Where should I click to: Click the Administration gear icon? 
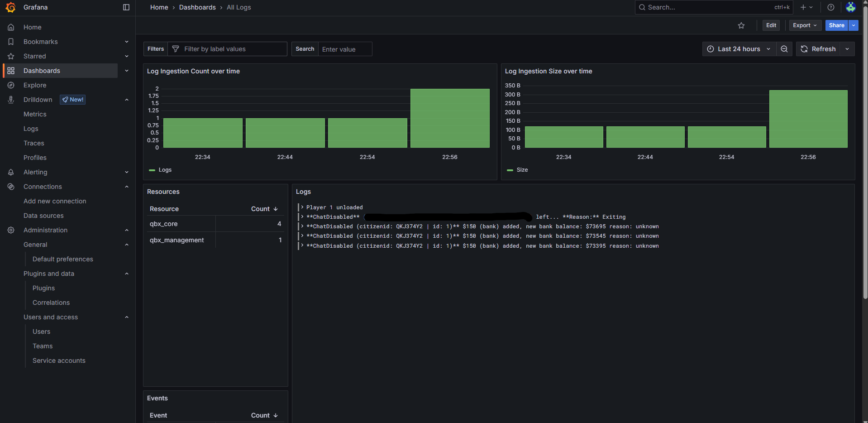tap(11, 230)
